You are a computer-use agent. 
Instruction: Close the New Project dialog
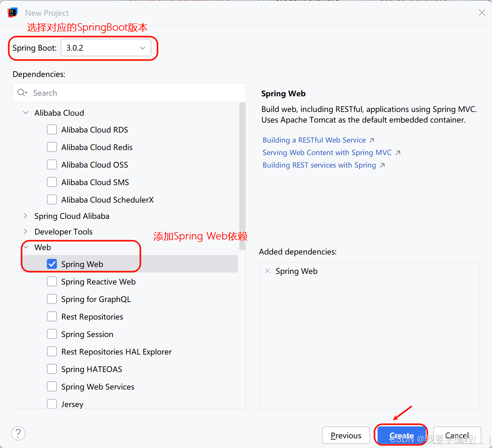coord(482,13)
